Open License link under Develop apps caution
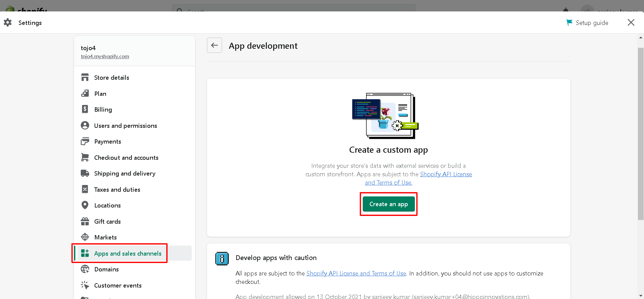Image resolution: width=644 pixels, height=299 pixels. [356, 273]
